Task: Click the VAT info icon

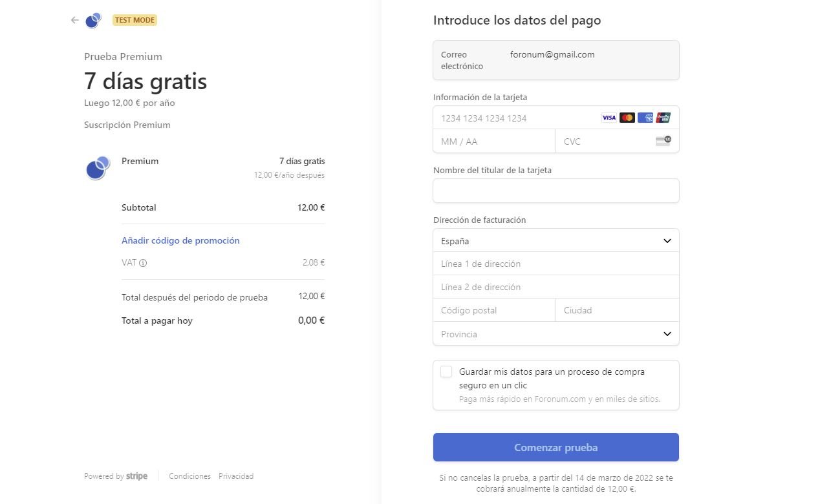Action: 143,263
